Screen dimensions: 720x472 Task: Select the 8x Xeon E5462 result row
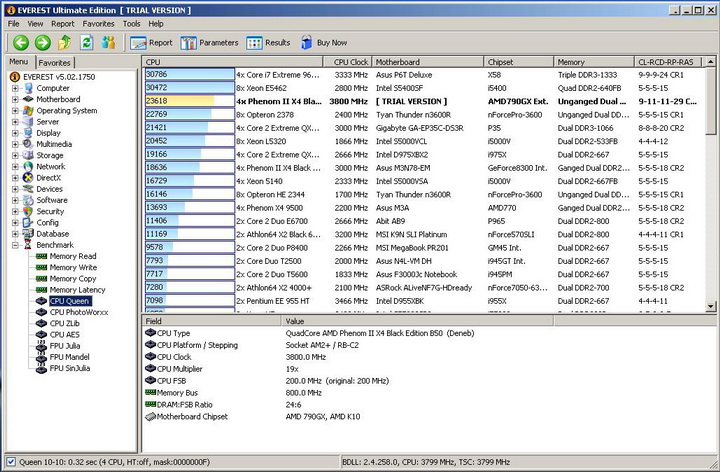click(x=424, y=88)
